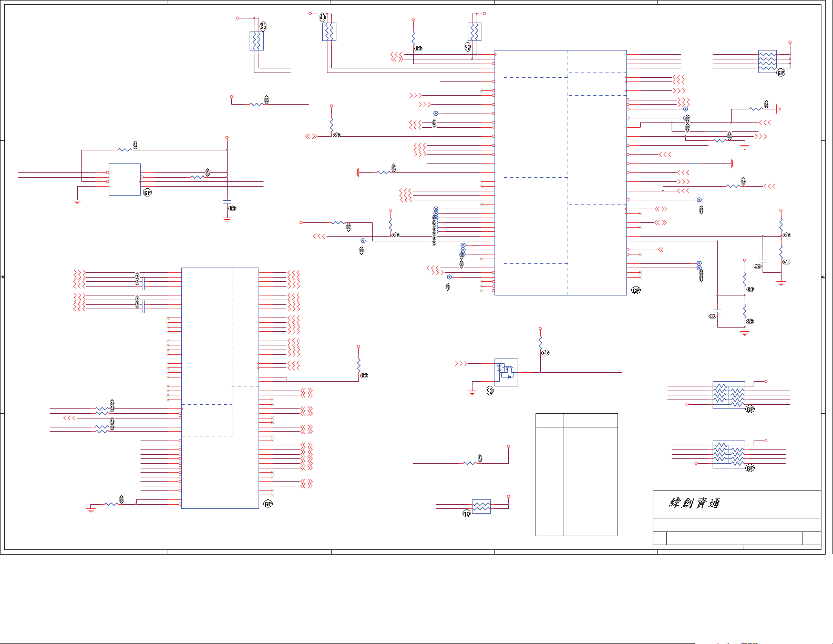The image size is (833, 644).
Task: Click the GP marker beside the small square IC
Action: pyautogui.click(x=148, y=193)
